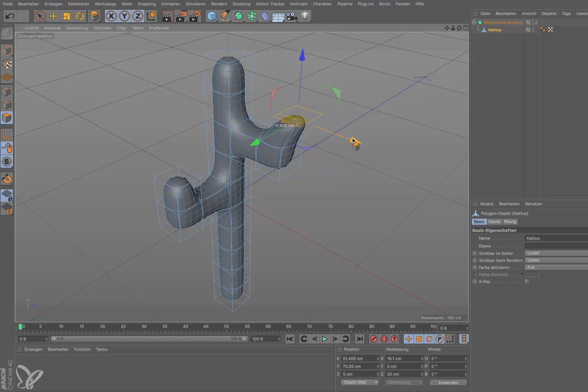
Task: Click the array/modeling green flower icon
Action: (x=252, y=16)
